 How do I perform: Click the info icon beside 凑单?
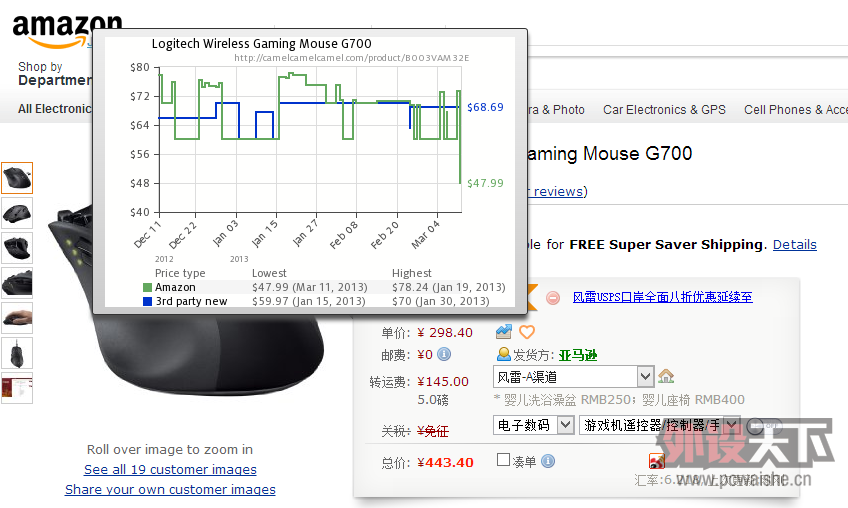pyautogui.click(x=548, y=461)
